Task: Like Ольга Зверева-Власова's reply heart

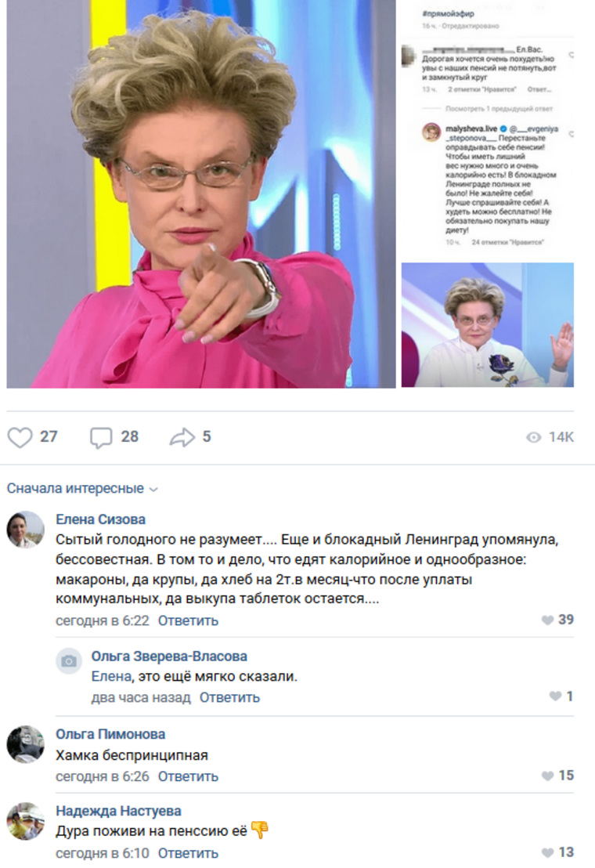Action: [555, 696]
